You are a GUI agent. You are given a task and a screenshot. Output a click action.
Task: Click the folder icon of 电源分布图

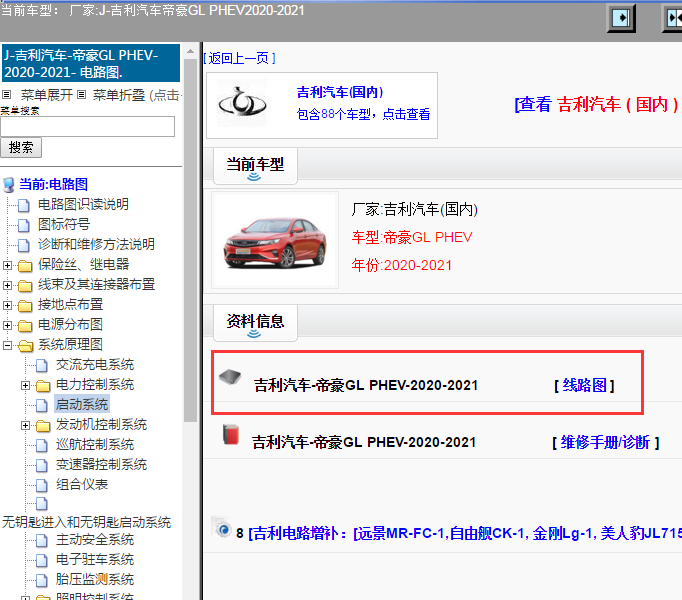(x=25, y=325)
